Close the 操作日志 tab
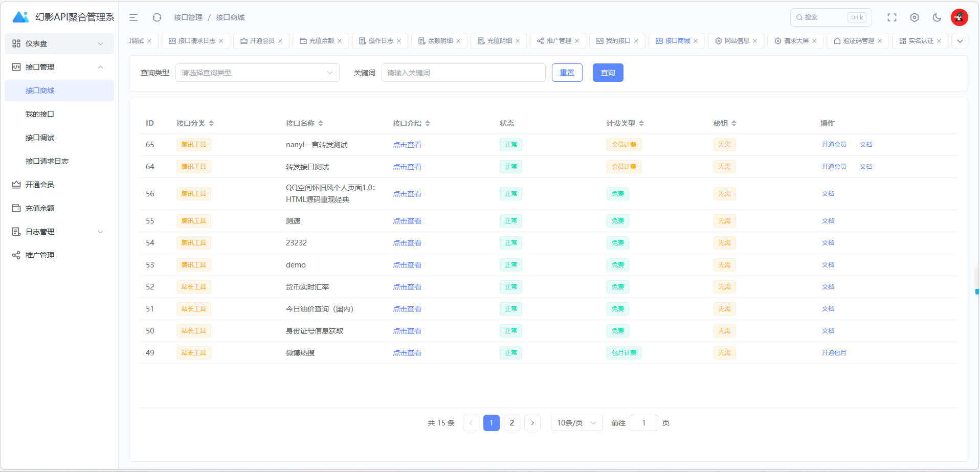 coord(399,41)
